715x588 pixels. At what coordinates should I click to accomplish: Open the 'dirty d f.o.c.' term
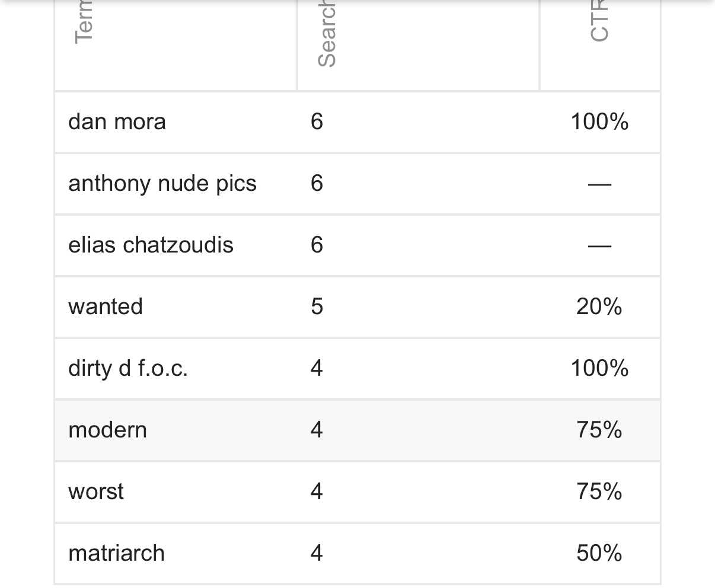click(128, 369)
